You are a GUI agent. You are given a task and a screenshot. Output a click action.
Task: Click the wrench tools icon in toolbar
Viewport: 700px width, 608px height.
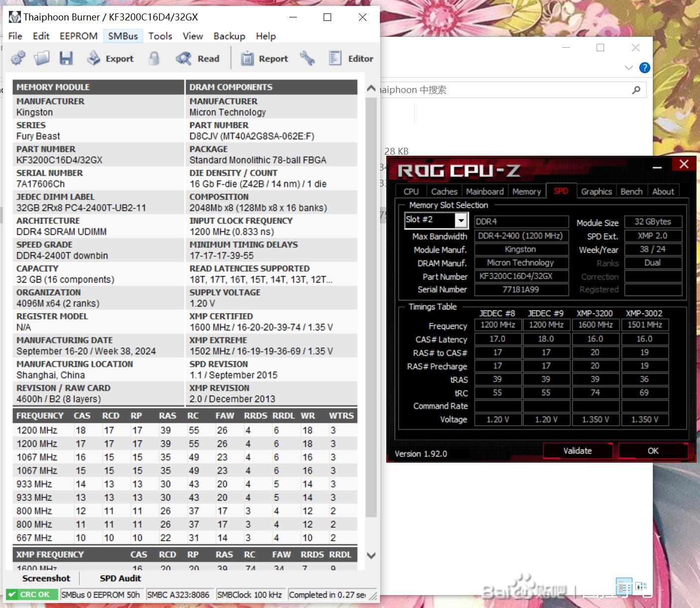click(x=307, y=58)
